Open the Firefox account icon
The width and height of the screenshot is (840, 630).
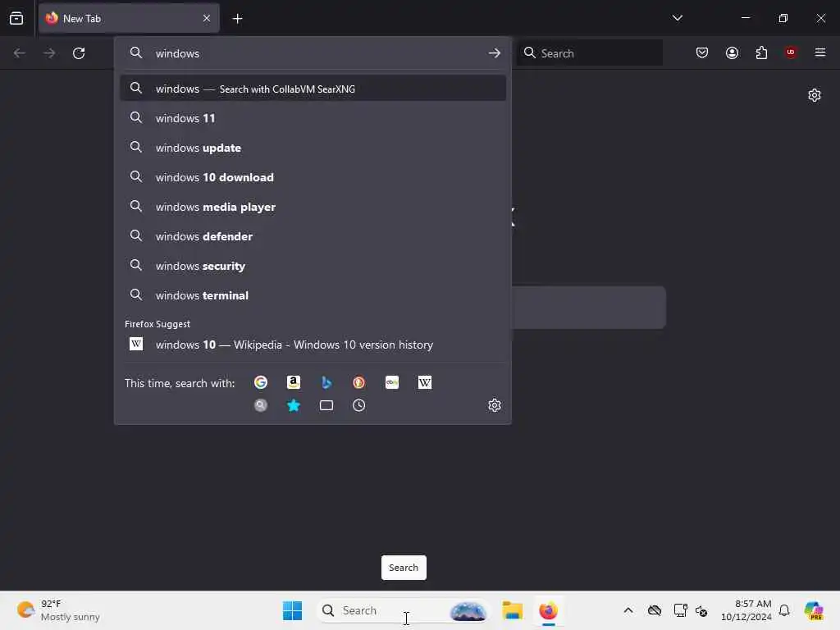(x=732, y=52)
